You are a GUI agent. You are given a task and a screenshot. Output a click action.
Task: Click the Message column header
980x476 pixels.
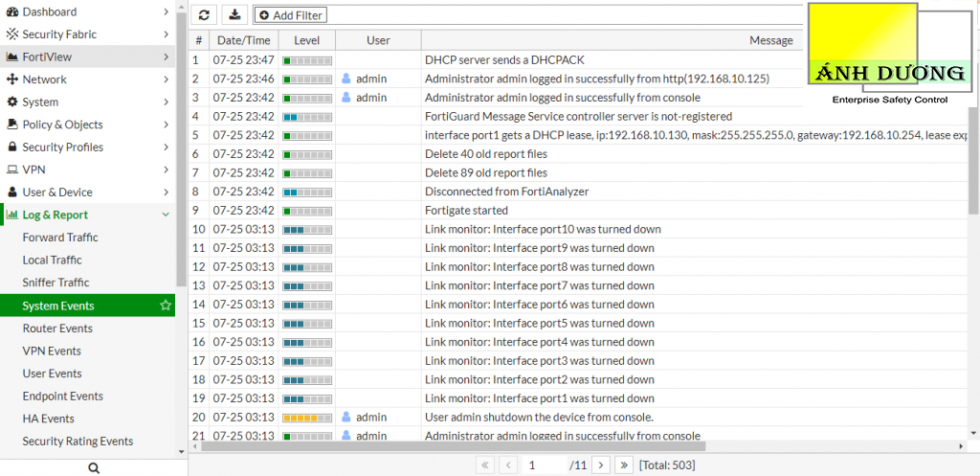pyautogui.click(x=771, y=40)
